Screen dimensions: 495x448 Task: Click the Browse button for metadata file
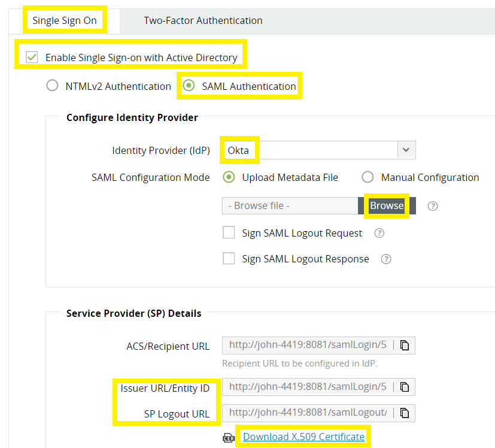pyautogui.click(x=386, y=205)
